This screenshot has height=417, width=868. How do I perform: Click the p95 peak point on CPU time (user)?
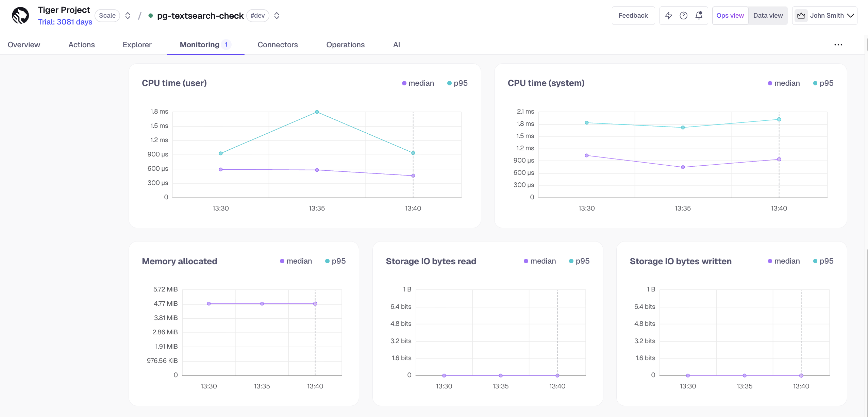coord(316,111)
